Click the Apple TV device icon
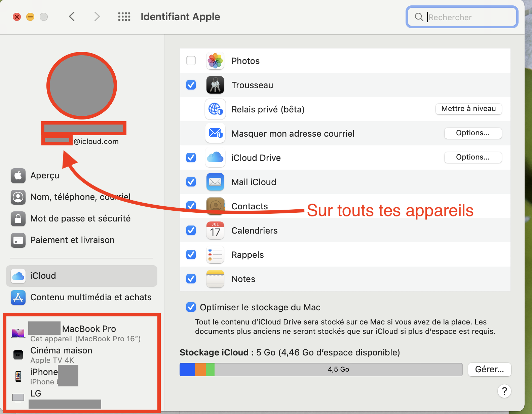The height and width of the screenshot is (414, 532). tap(18, 355)
